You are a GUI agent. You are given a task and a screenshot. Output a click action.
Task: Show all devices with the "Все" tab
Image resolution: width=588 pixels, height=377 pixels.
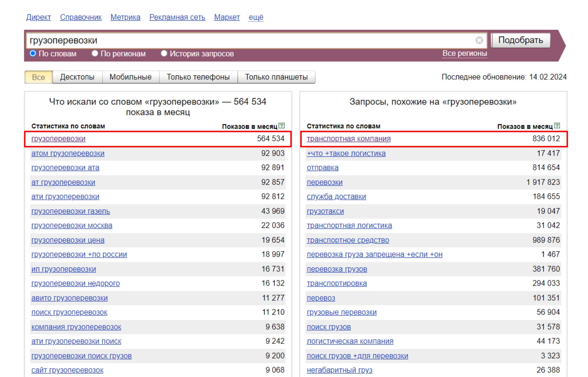point(39,77)
